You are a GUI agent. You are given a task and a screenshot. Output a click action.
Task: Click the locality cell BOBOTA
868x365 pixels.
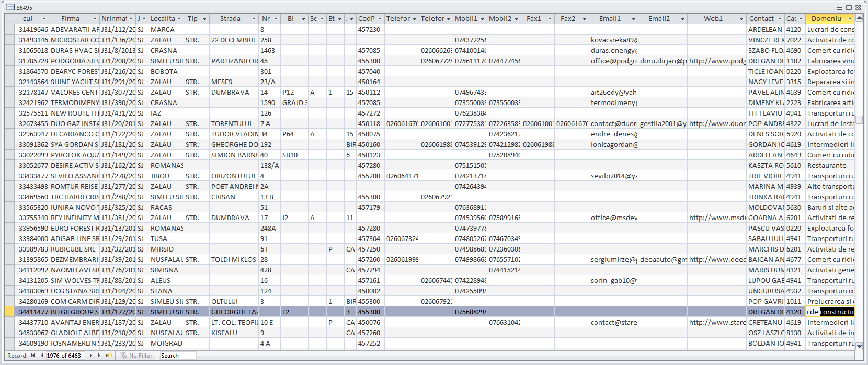(x=166, y=72)
